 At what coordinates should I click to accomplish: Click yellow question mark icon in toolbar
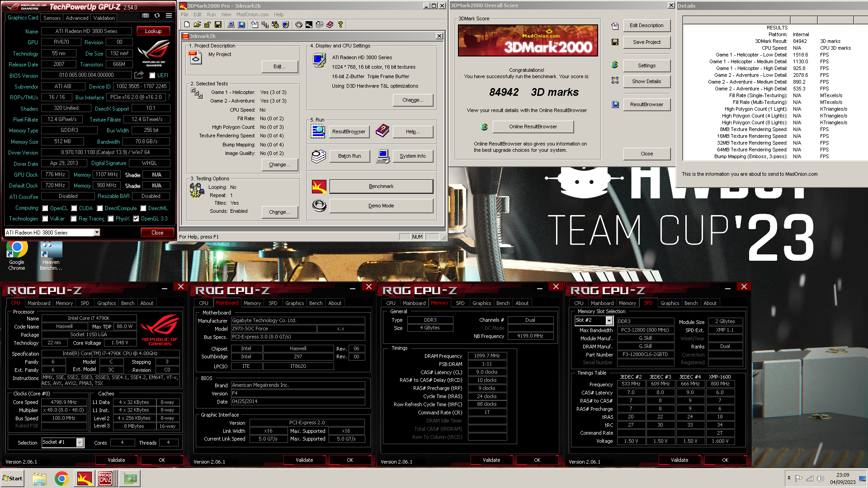click(x=340, y=24)
